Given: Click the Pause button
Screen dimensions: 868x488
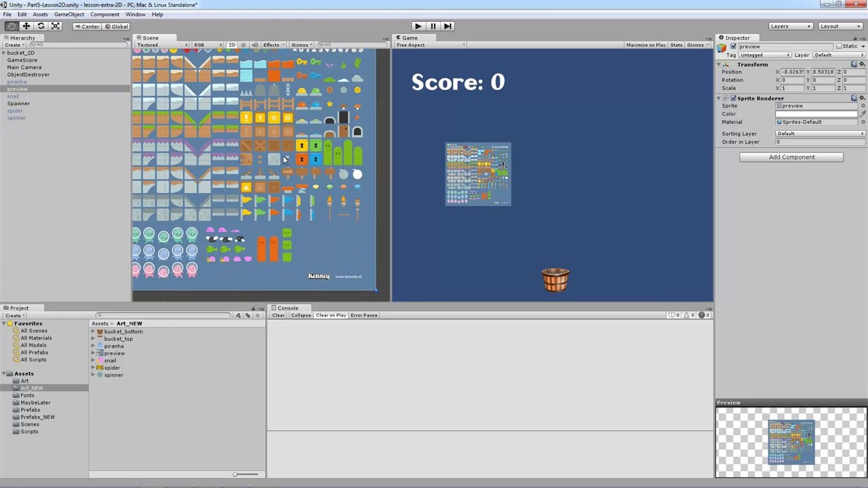Looking at the screenshot, I should (x=433, y=26).
